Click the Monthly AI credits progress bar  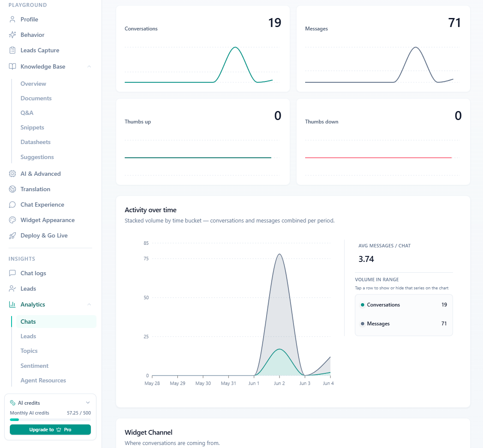pyautogui.click(x=50, y=420)
